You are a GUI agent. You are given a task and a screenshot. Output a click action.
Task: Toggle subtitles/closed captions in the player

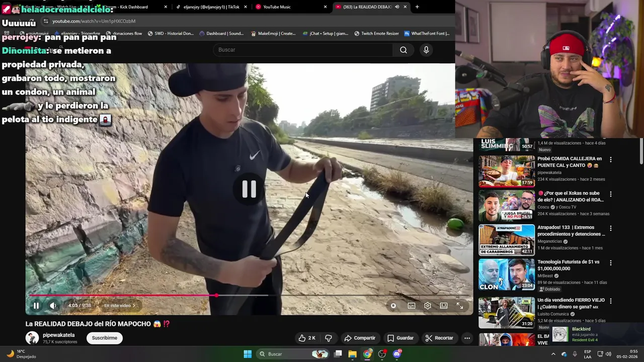coord(412,306)
